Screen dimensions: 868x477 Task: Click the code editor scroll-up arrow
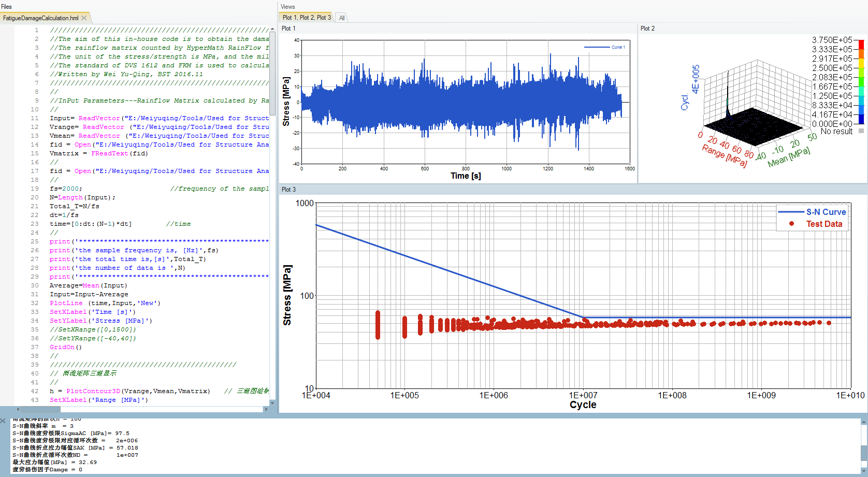click(272, 29)
